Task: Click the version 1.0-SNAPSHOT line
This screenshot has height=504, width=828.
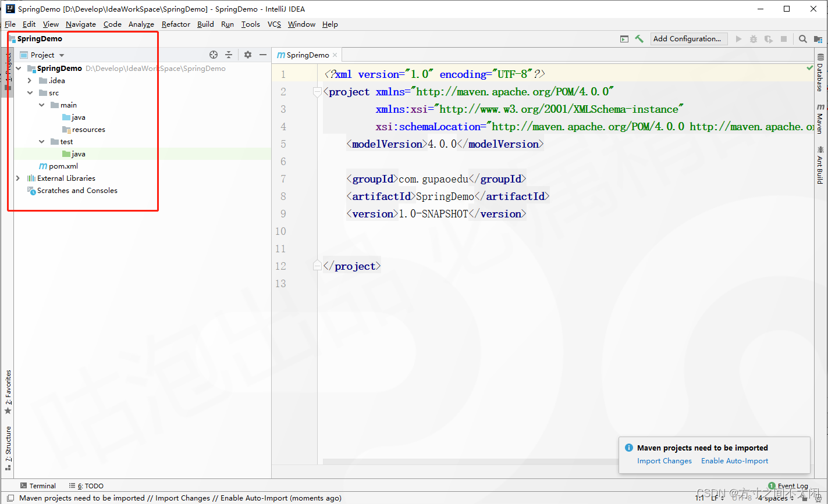Action: 436,214
